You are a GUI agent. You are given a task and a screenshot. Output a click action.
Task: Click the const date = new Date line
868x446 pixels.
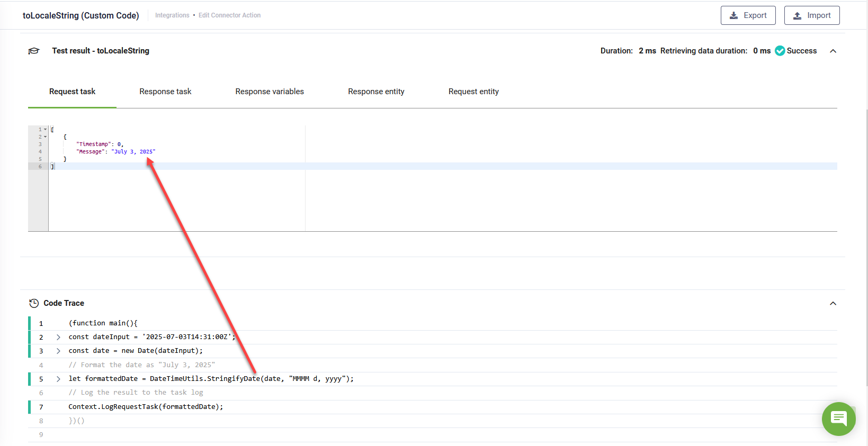(x=136, y=351)
